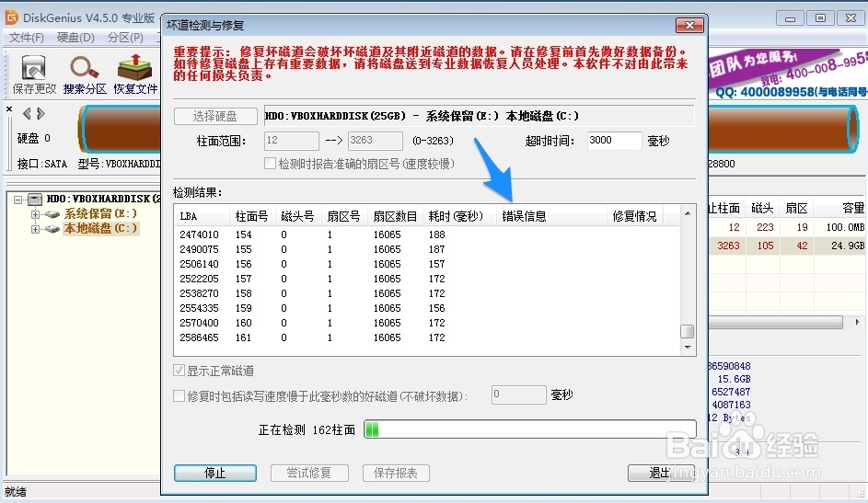Select the result row with LBA 2490075
Viewport: 868px width, 503px height.
(427, 250)
